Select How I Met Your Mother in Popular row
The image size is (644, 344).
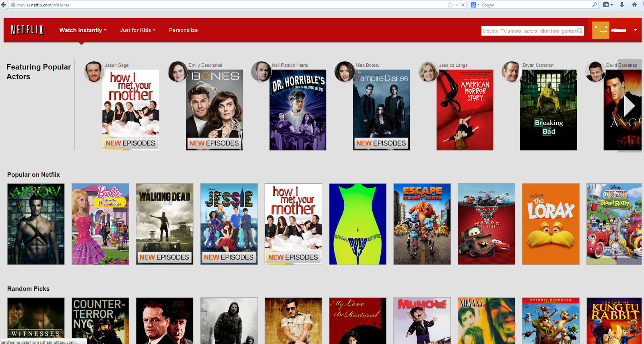[x=293, y=224]
